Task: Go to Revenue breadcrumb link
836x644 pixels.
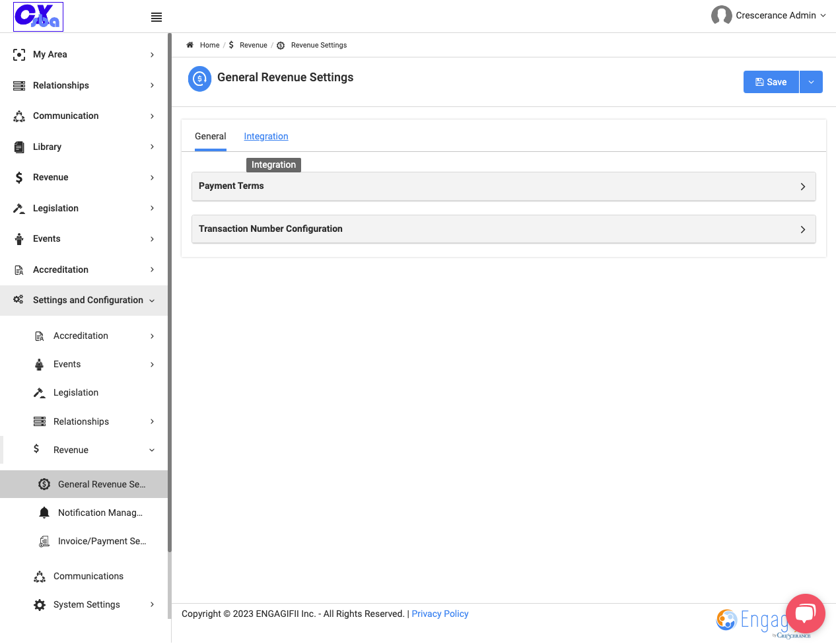Action: click(253, 45)
